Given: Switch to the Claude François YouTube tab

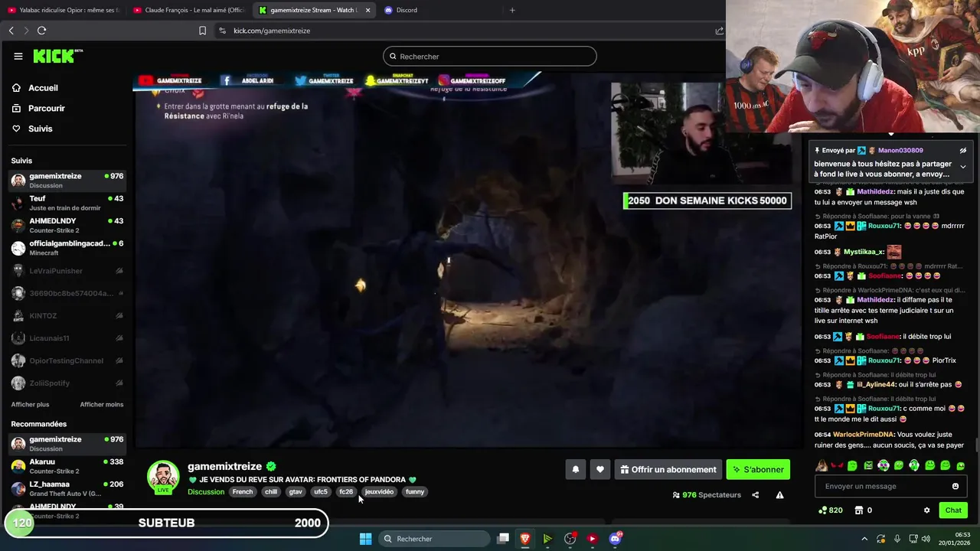Looking at the screenshot, I should click(x=189, y=10).
